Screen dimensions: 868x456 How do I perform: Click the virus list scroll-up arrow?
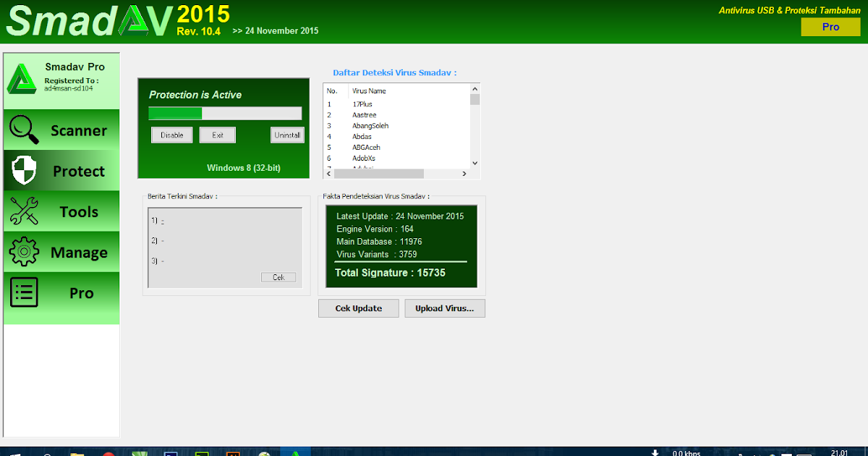[x=475, y=88]
